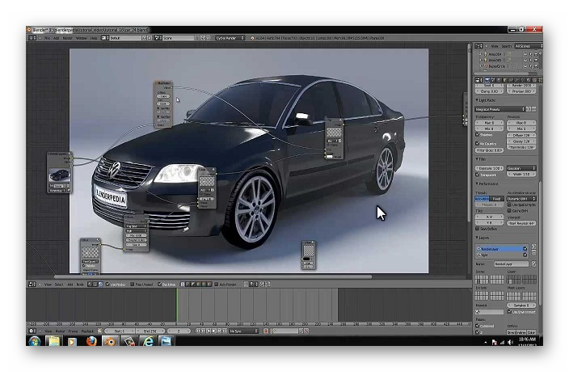This screenshot has width=569, height=392.
Task: Select the Auto-detect threads button
Action: pos(483,199)
